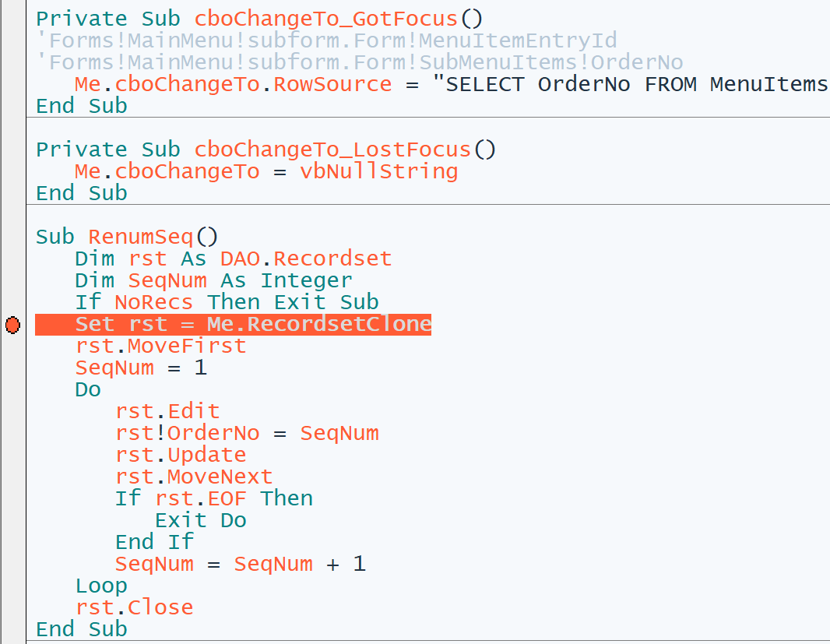Click on Dim rst As DAO.Recordset line
830x644 pixels.
click(233, 259)
